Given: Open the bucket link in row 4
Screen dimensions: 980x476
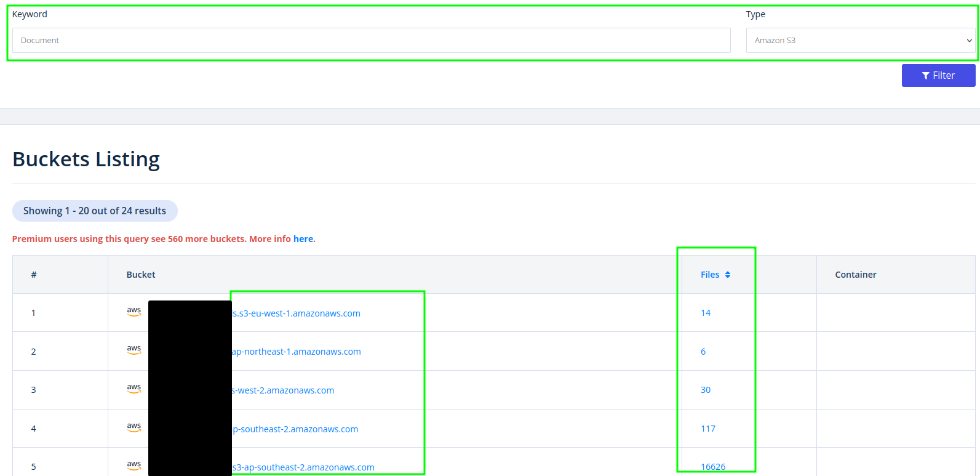Looking at the screenshot, I should click(295, 429).
